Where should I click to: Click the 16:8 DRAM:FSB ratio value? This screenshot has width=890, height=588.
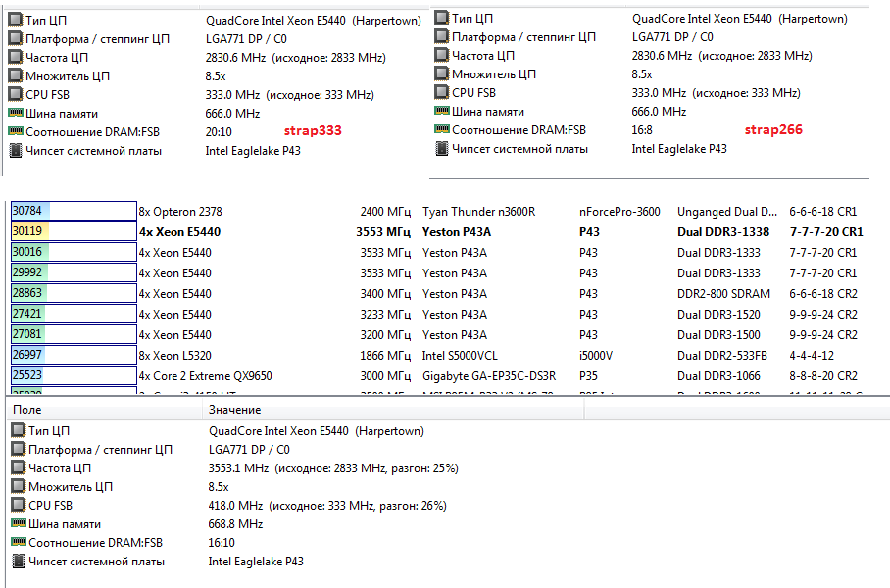click(x=642, y=130)
